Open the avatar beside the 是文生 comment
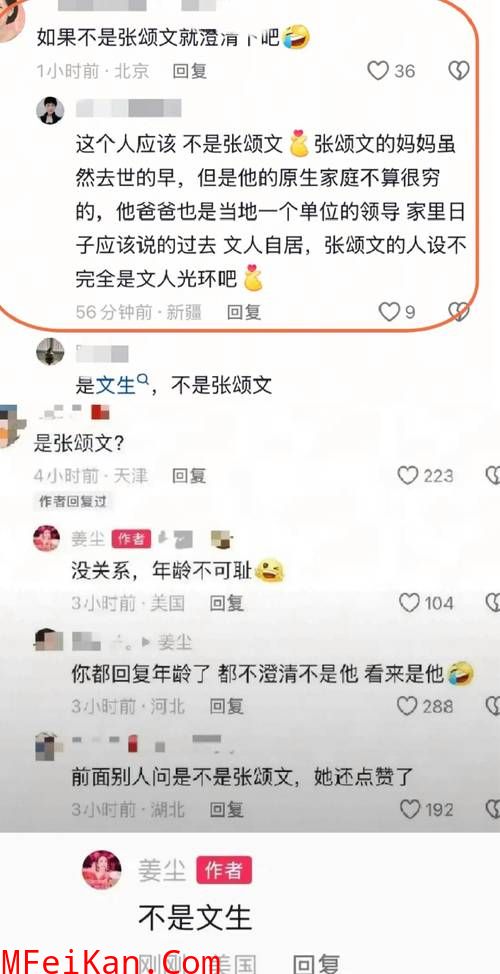Image resolution: width=500 pixels, height=974 pixels. [50, 352]
